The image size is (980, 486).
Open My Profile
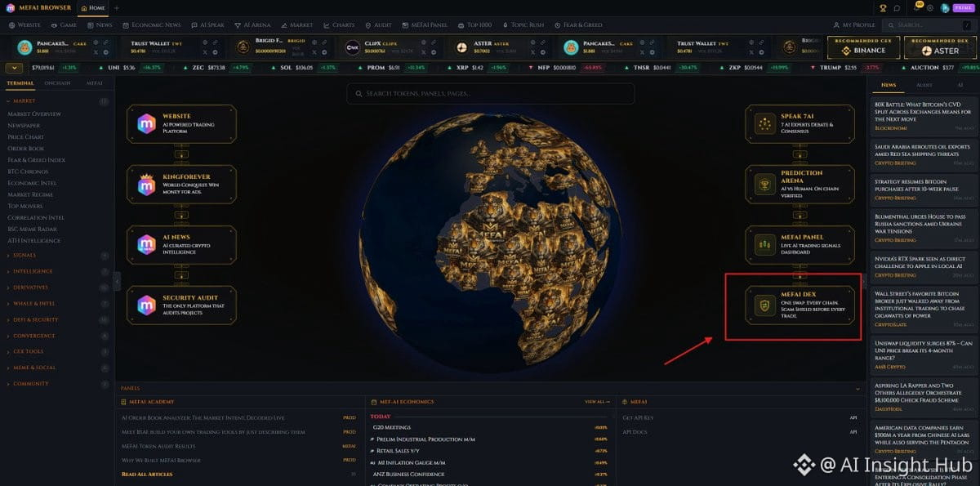click(854, 25)
